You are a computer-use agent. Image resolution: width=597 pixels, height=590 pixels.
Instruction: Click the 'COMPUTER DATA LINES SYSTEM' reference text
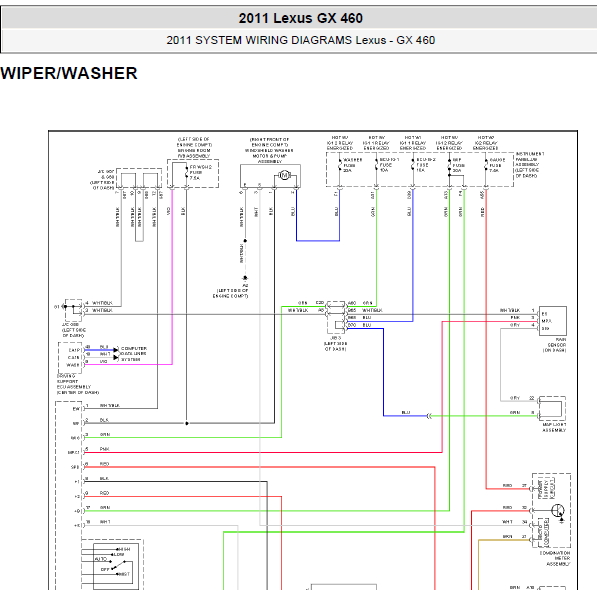click(x=134, y=354)
